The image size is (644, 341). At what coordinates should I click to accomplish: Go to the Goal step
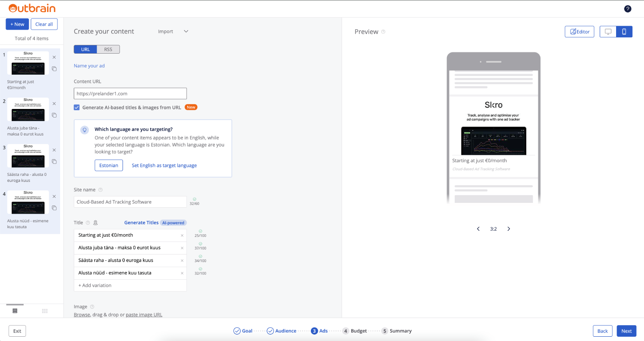pyautogui.click(x=243, y=331)
